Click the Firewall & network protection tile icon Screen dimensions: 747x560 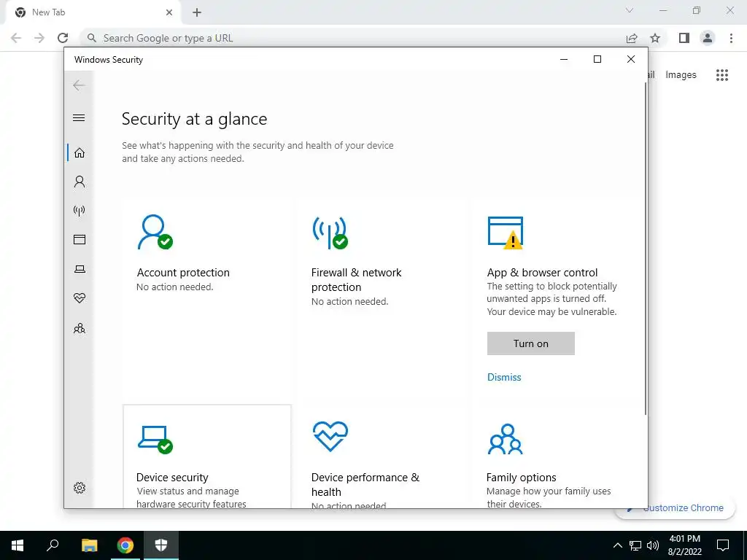[330, 233]
